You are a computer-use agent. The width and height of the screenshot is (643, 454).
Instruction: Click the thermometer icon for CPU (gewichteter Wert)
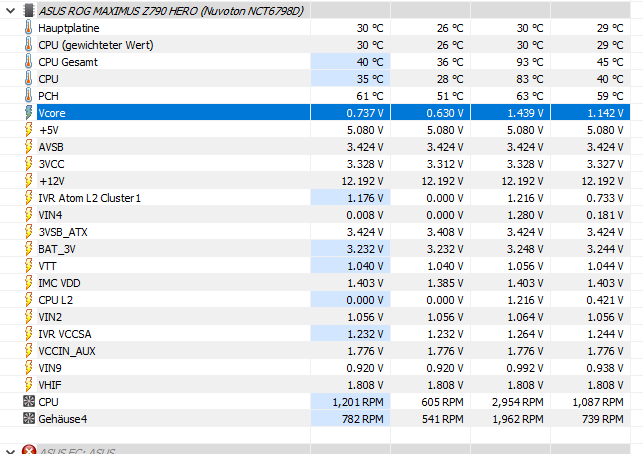tap(28, 45)
